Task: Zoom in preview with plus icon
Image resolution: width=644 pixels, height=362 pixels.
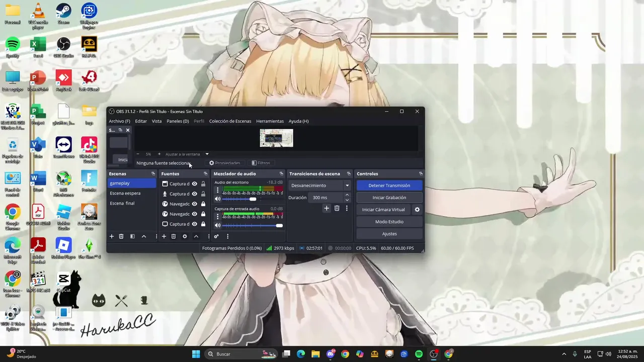Action: 159,154
